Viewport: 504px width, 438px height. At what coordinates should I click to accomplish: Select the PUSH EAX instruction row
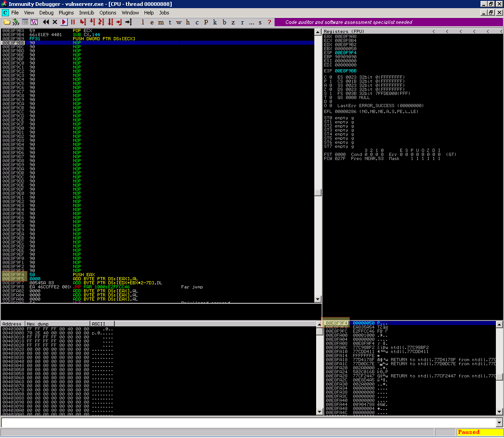[158, 275]
